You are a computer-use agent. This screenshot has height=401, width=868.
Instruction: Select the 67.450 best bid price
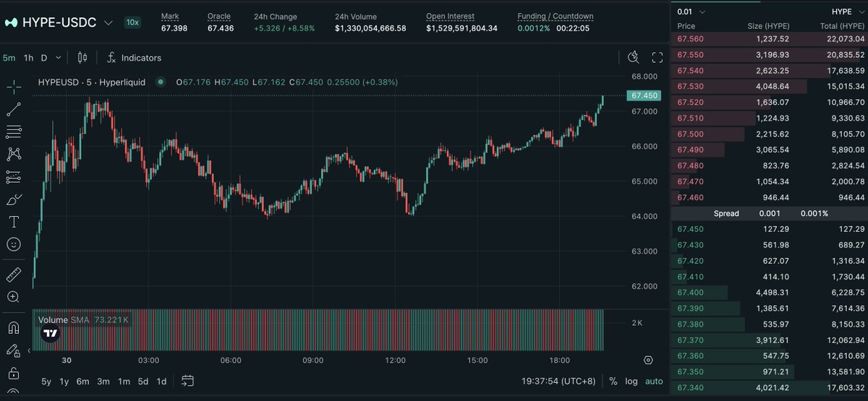pyautogui.click(x=689, y=229)
